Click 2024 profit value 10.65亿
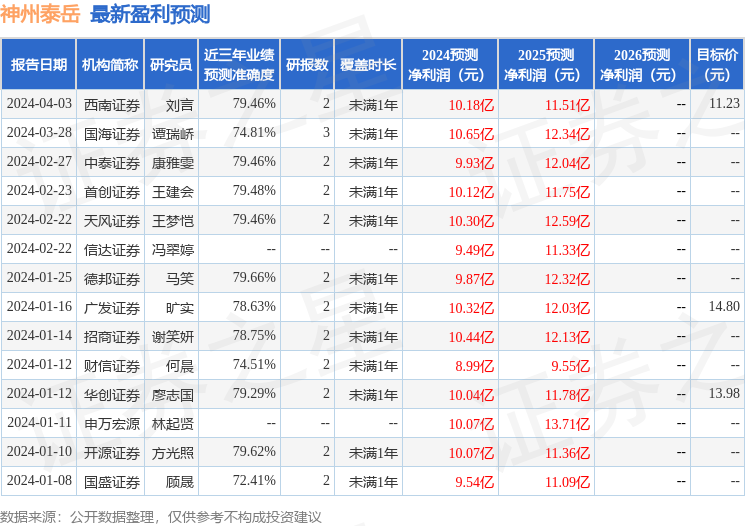Viewport: 745px width, 526px height. [471, 134]
